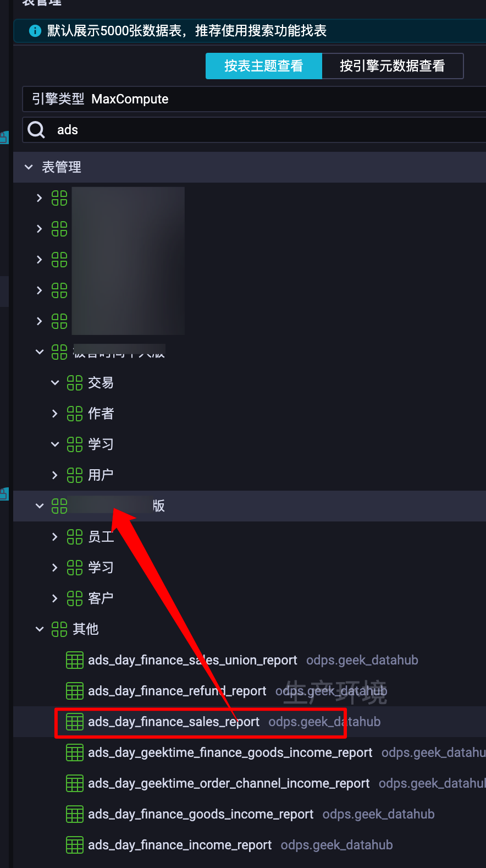Collapse the 其他 folder chevron
Screen dimensions: 486x868
tap(40, 629)
